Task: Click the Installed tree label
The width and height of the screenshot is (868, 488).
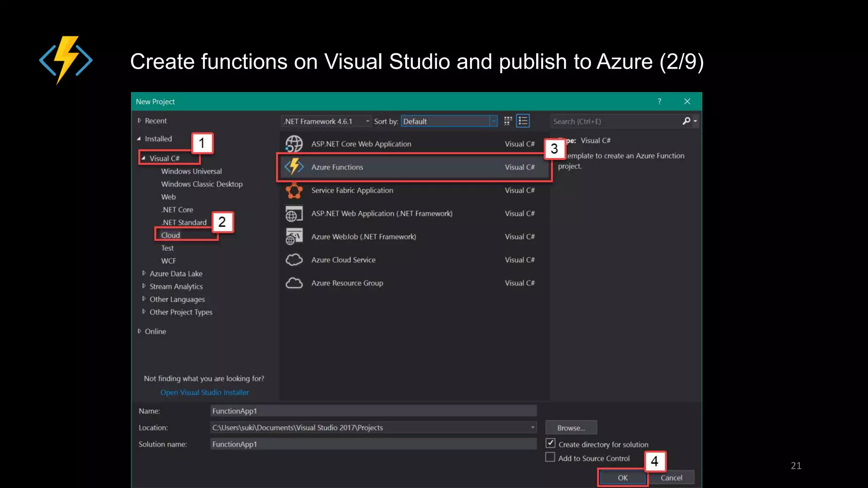Action: [x=159, y=139]
